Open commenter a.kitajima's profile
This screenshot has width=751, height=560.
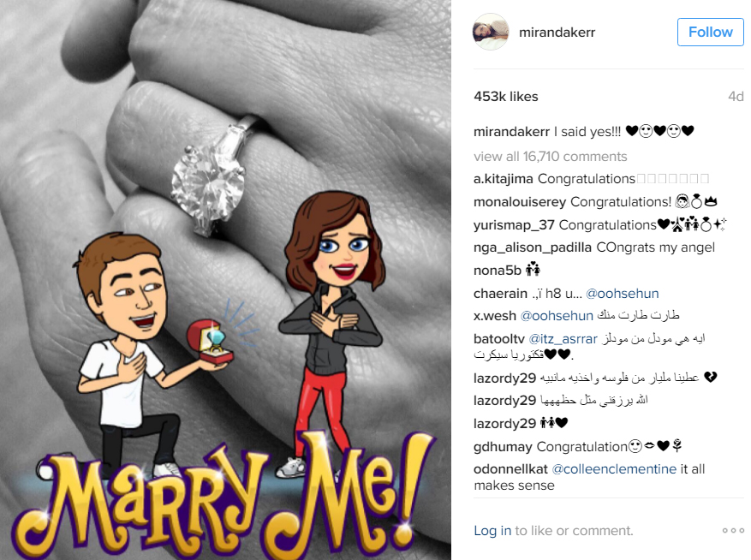click(503, 179)
